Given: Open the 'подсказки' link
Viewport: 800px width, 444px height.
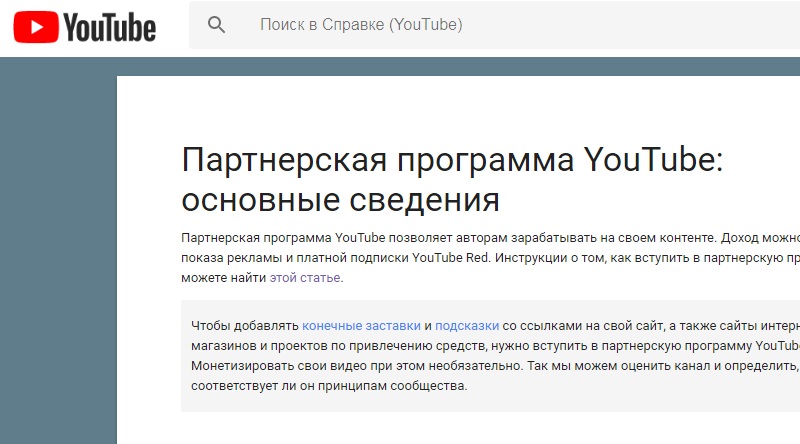Looking at the screenshot, I should (x=467, y=326).
